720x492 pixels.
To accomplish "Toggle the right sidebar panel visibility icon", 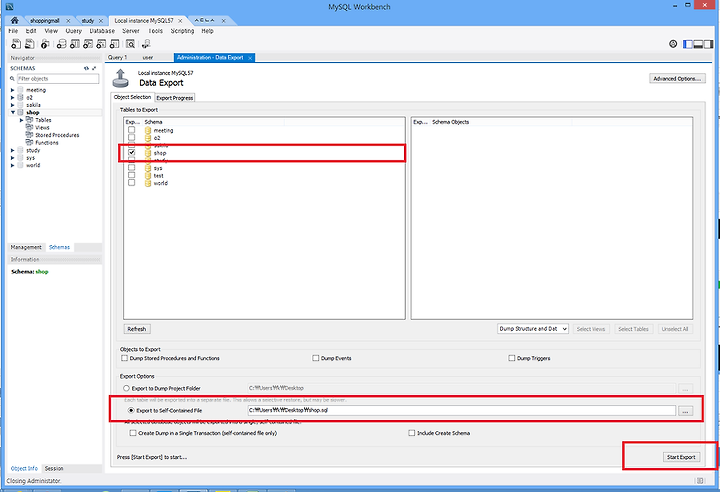I will click(709, 44).
